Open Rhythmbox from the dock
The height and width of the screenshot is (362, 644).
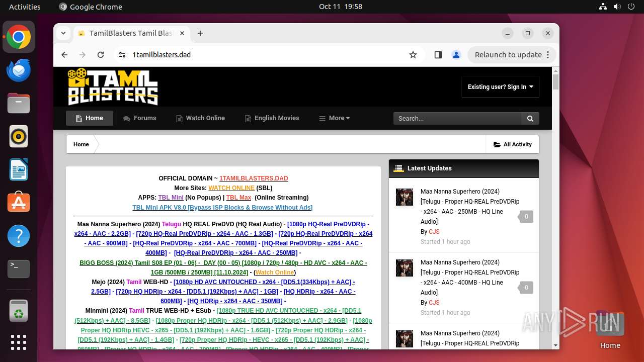pyautogui.click(x=19, y=137)
